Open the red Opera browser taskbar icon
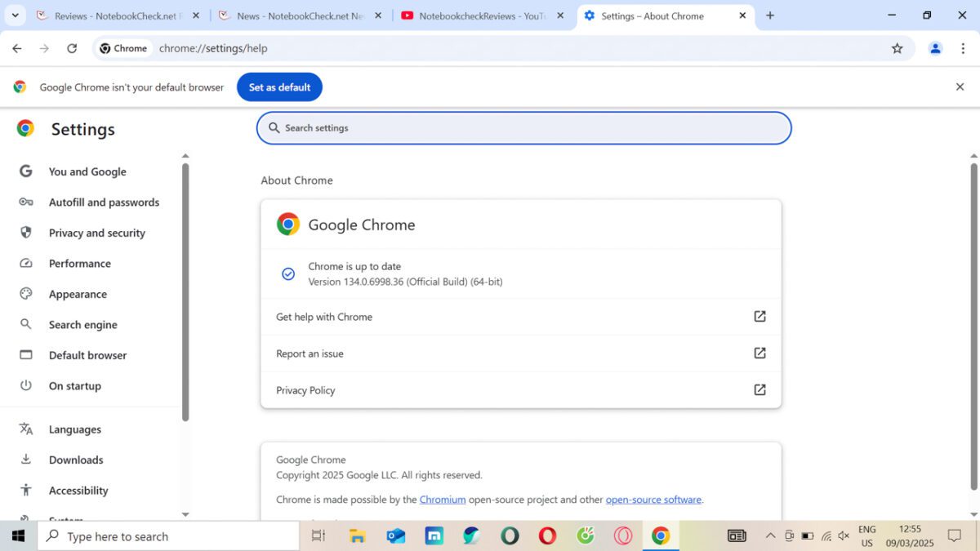 point(548,536)
